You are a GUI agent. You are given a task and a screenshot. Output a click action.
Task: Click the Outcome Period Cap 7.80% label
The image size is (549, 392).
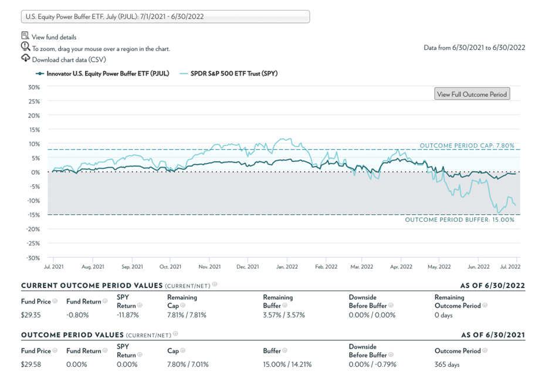(467, 146)
